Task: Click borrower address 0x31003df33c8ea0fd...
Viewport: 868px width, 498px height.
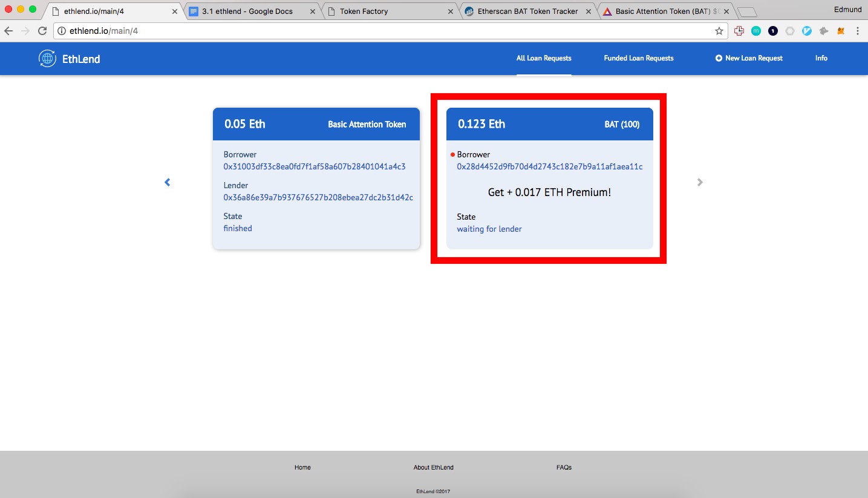Action: (x=315, y=166)
